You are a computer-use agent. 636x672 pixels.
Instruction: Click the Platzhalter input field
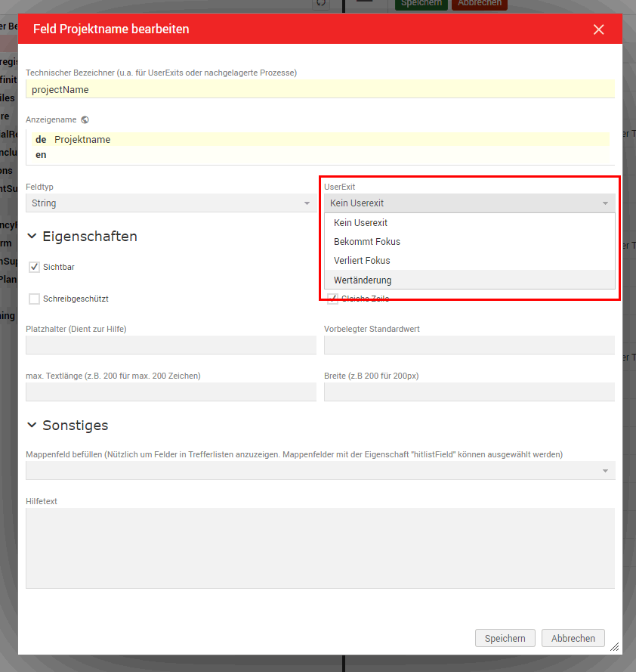171,345
